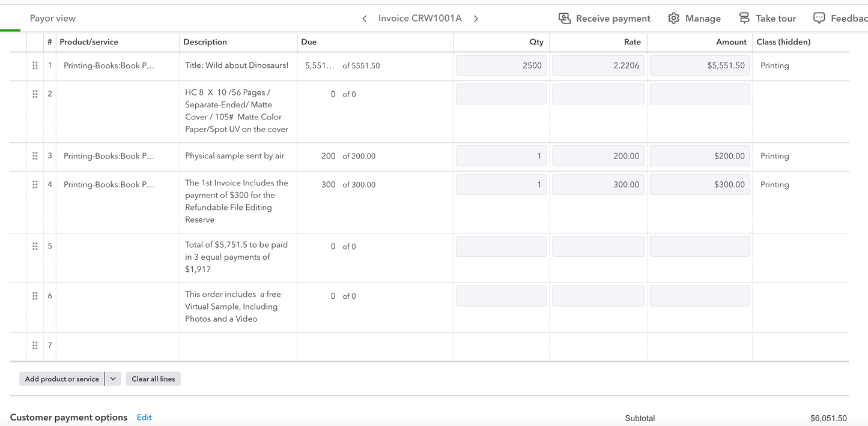The width and height of the screenshot is (868, 426).
Task: Grab drag handle of line 7
Action: pos(35,346)
